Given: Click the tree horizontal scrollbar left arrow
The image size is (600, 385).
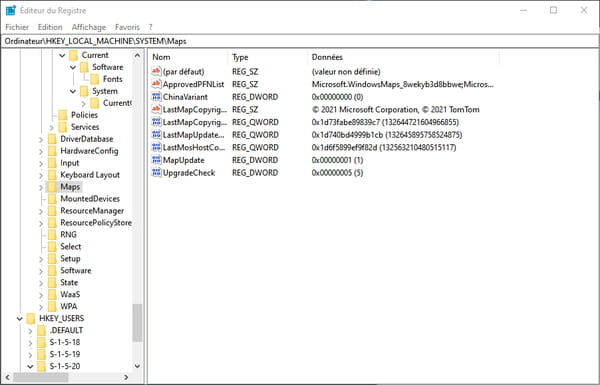Looking at the screenshot, I should click(x=8, y=377).
